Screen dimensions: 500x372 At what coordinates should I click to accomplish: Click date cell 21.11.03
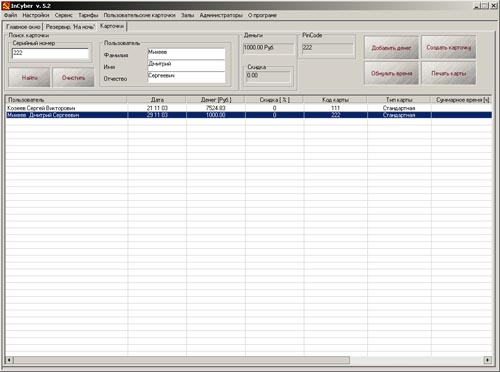[x=157, y=108]
